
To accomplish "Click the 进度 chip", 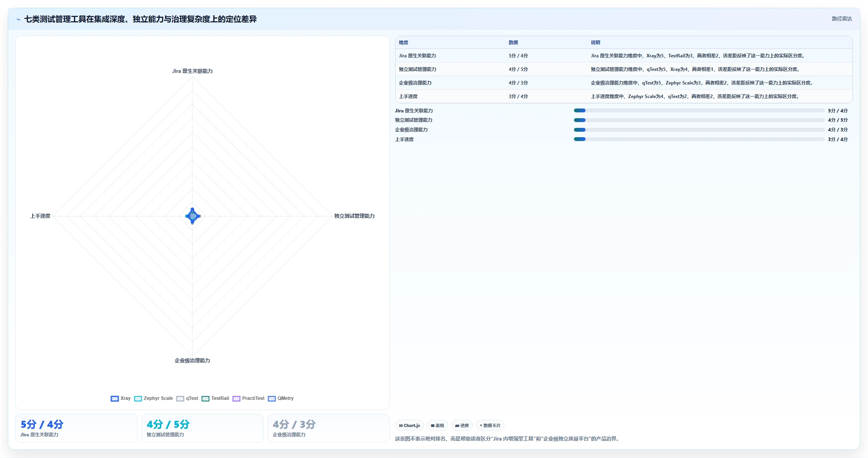I will (x=462, y=425).
